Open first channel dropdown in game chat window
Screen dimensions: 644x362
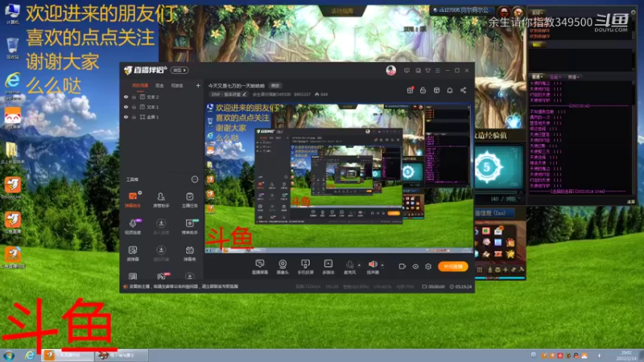[x=537, y=76]
